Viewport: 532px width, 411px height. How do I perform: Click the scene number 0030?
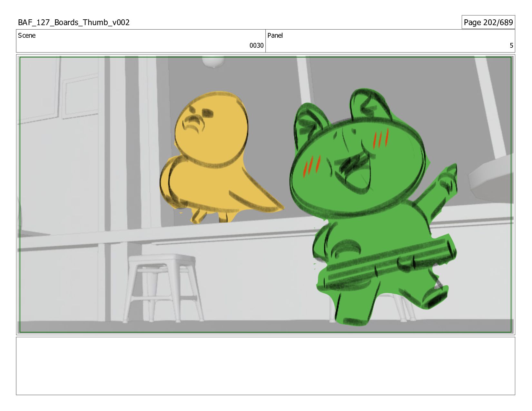tap(256, 45)
